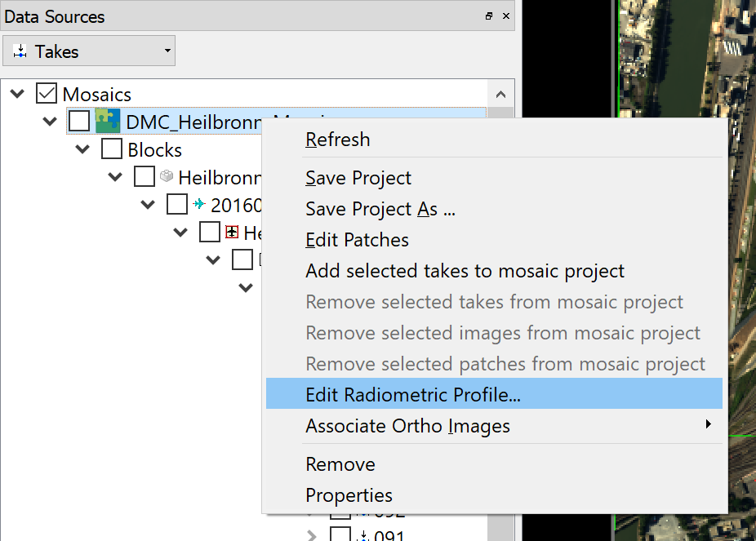Choose Edit Radiometric Profile from context menu
756x541 pixels.
412,395
